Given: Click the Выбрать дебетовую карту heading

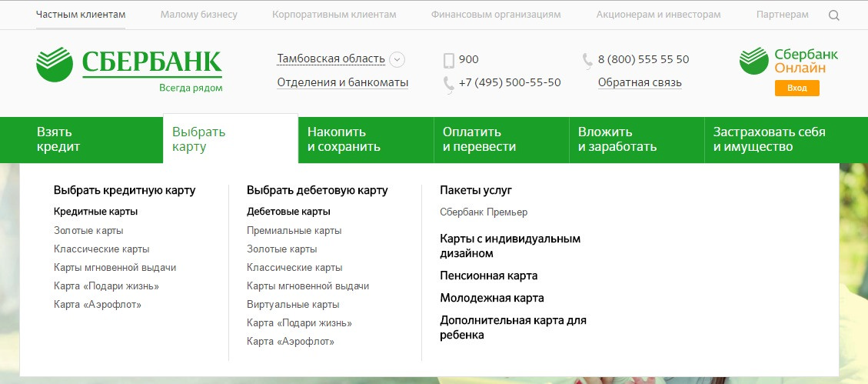Looking at the screenshot, I should [318, 191].
